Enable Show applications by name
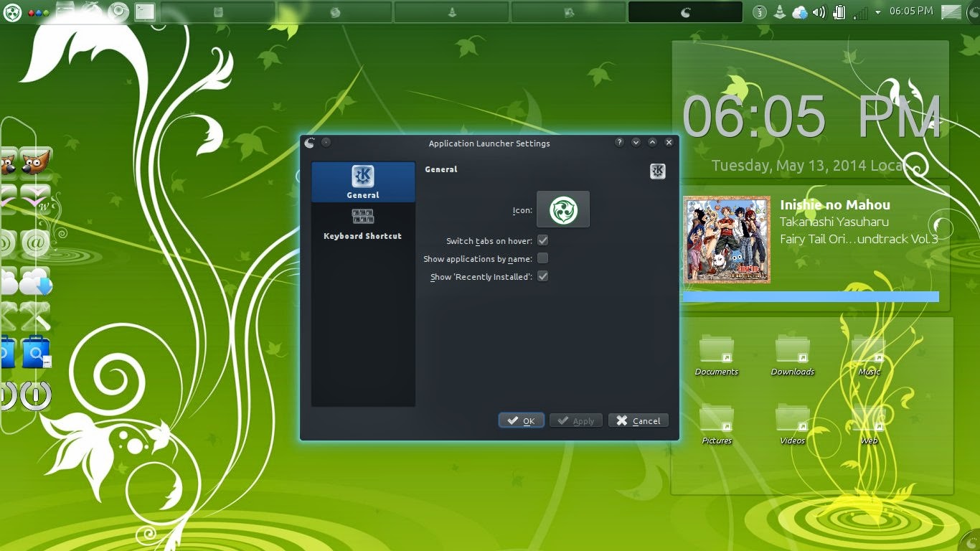980x551 pixels. coord(543,258)
